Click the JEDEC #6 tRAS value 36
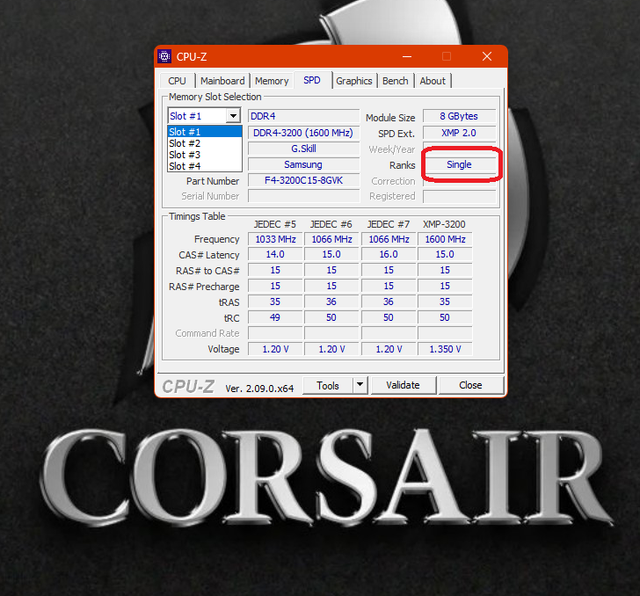640x596 pixels. (331, 302)
